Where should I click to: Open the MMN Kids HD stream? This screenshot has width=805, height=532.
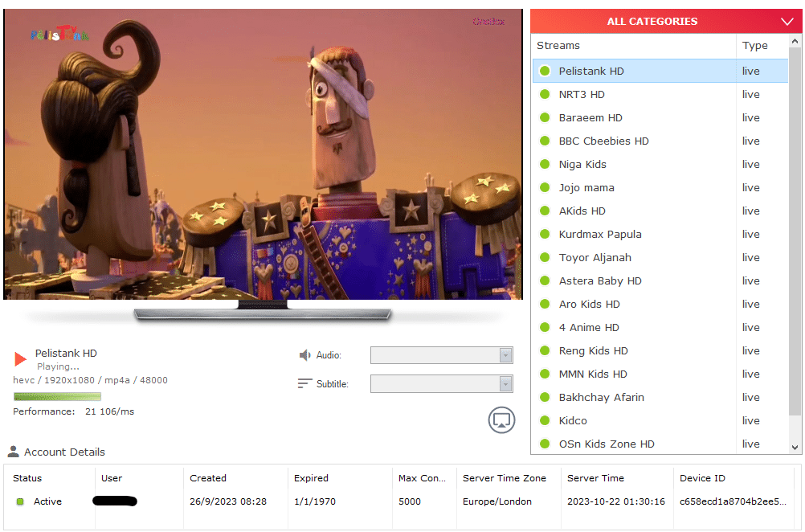[x=660, y=374]
